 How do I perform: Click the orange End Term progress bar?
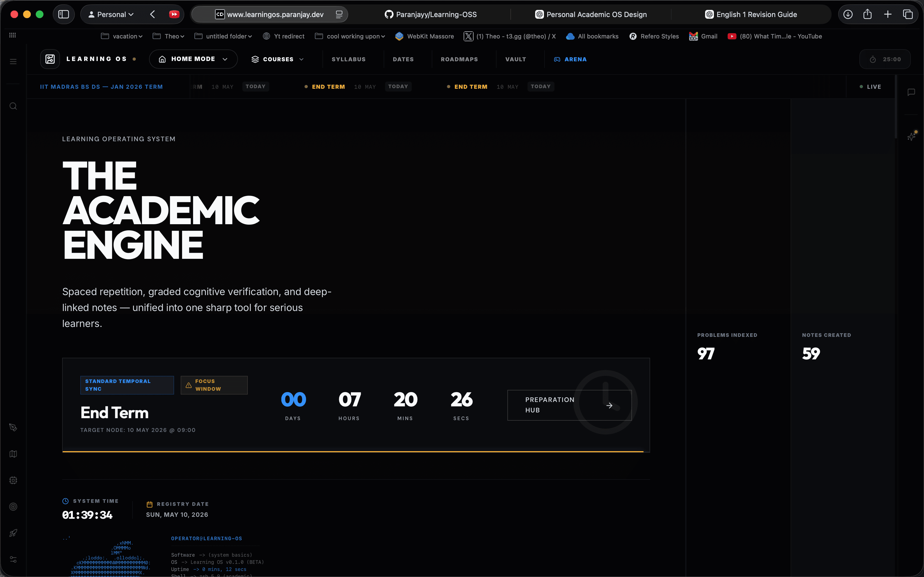353,451
